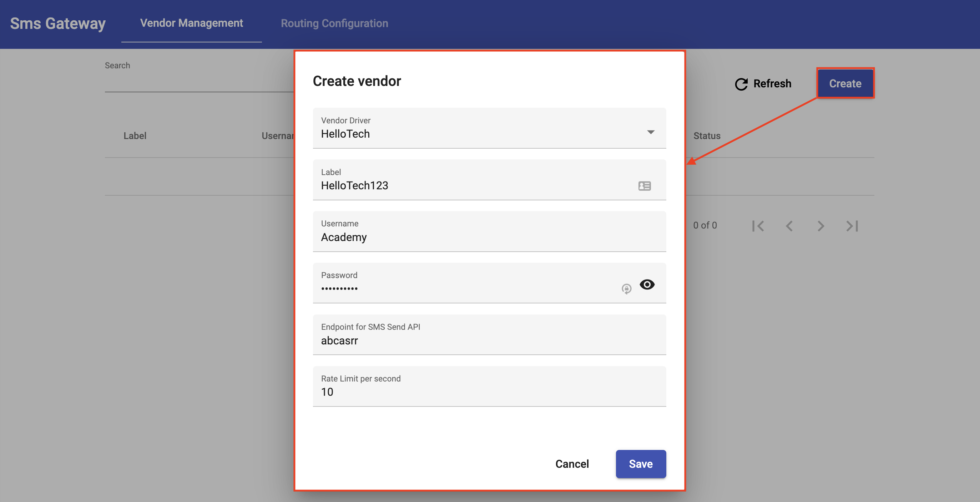Click the Create button
Image resolution: width=980 pixels, height=502 pixels.
845,83
